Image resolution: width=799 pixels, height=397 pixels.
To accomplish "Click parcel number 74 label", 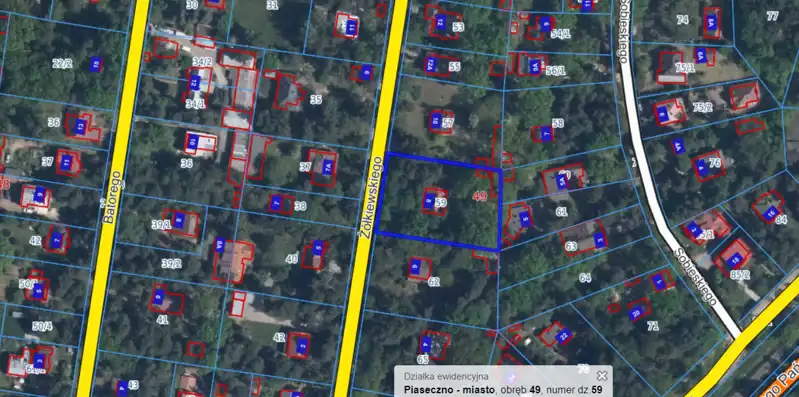I will point(682,20).
